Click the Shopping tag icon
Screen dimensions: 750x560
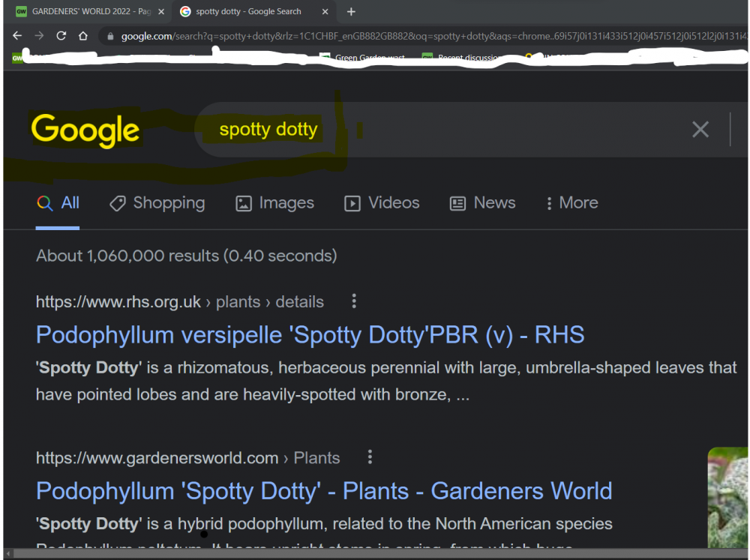(117, 203)
